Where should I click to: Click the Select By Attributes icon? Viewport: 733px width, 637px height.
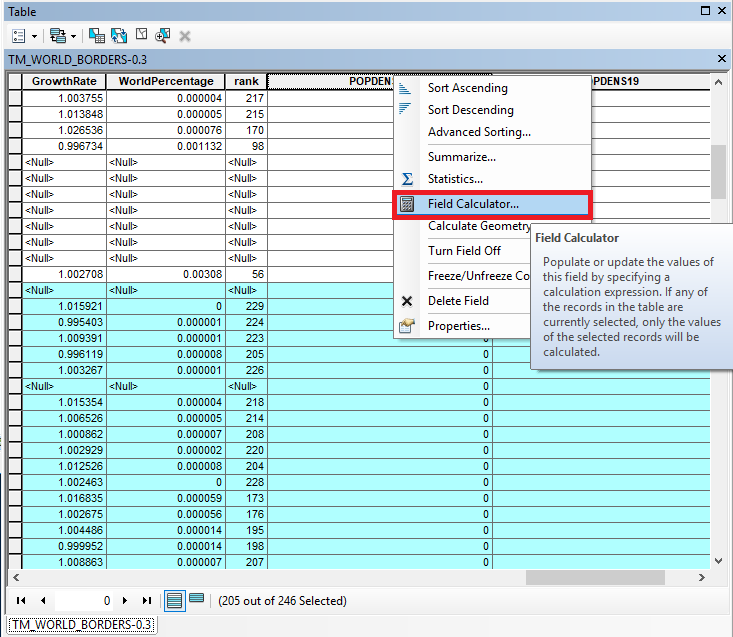click(x=97, y=35)
